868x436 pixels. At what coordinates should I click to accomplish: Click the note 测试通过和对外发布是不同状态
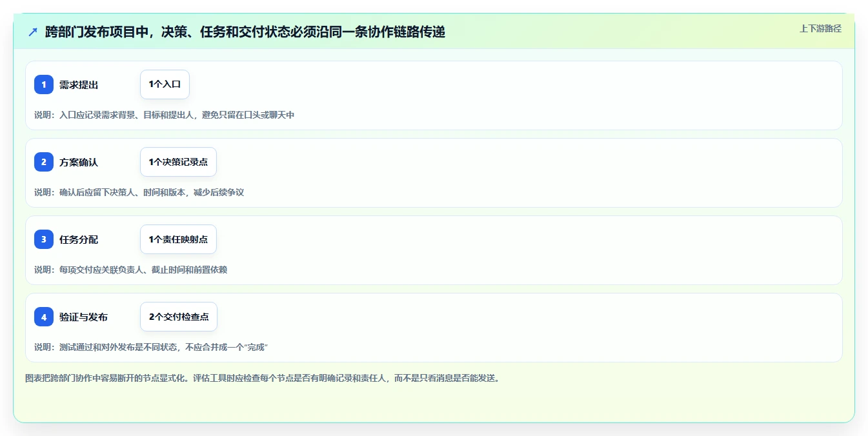point(151,347)
